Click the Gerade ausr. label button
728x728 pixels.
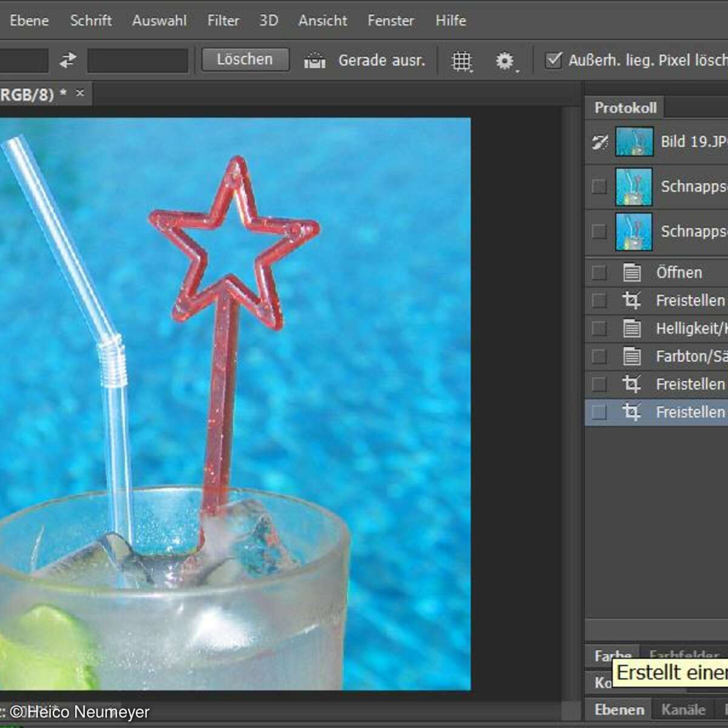381,61
